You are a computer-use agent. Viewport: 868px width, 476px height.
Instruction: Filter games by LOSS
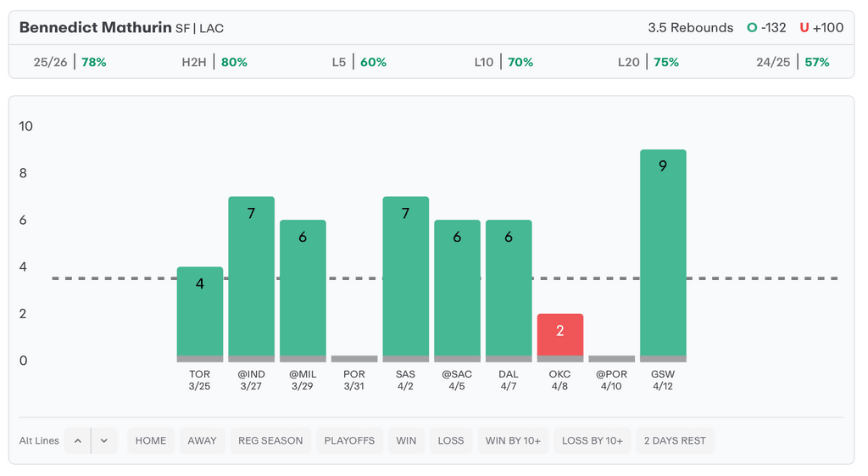pyautogui.click(x=451, y=440)
